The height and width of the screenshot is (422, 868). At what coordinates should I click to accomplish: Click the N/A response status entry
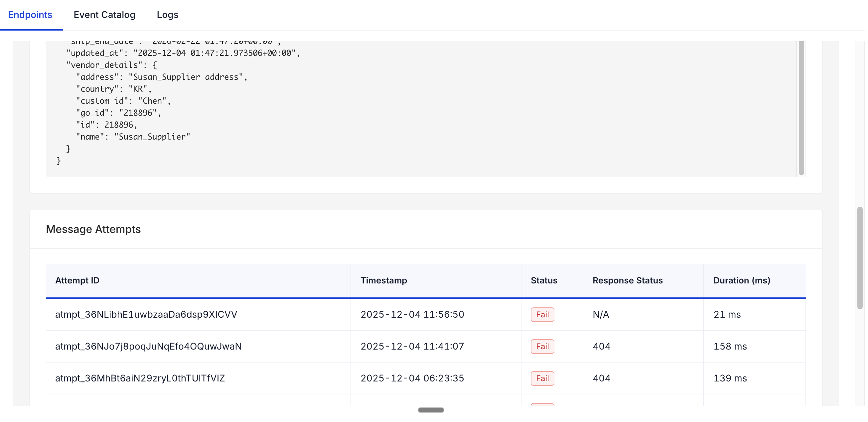601,314
